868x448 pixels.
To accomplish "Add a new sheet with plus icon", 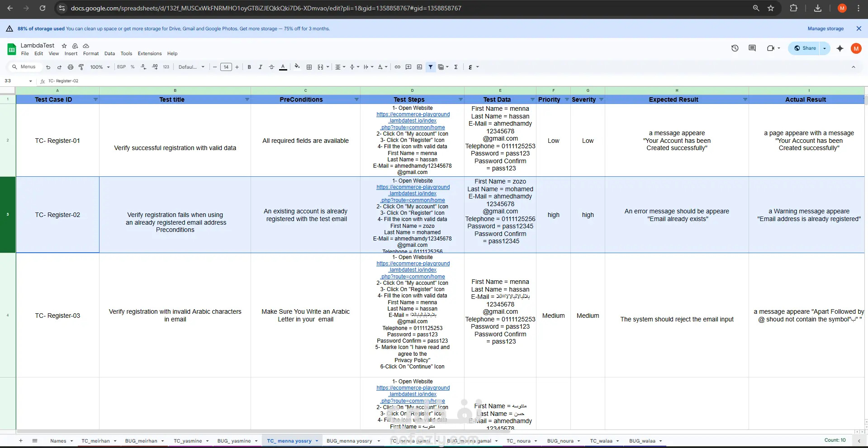I will point(20,441).
